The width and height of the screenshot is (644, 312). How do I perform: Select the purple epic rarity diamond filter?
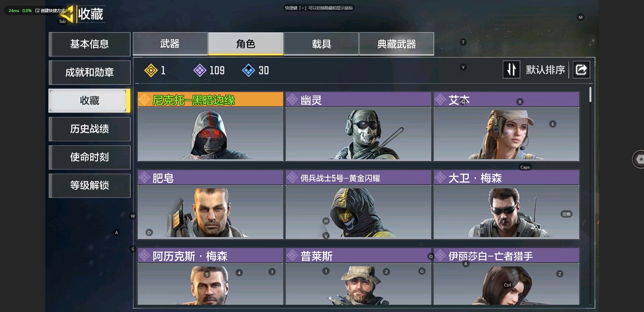tap(200, 71)
